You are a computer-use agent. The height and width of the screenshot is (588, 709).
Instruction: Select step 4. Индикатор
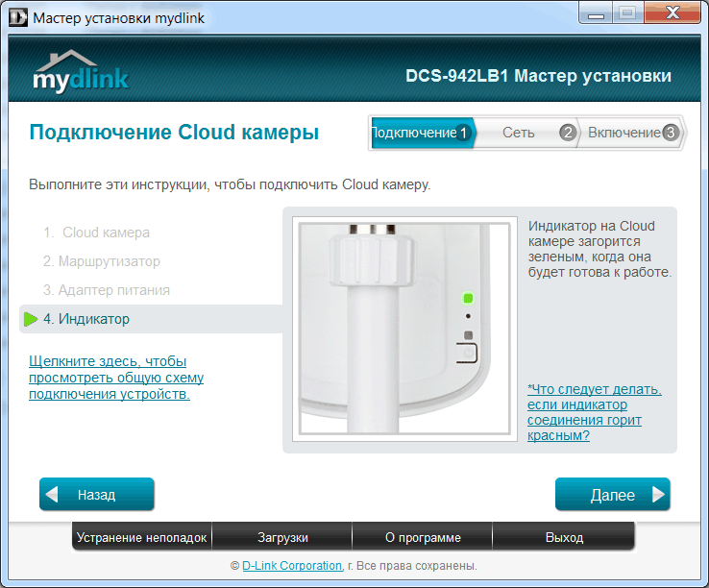pyautogui.click(x=151, y=319)
